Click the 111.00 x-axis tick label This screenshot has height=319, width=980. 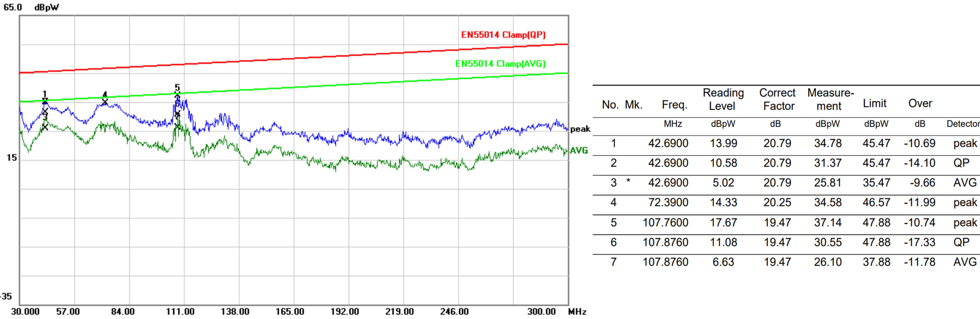180,311
